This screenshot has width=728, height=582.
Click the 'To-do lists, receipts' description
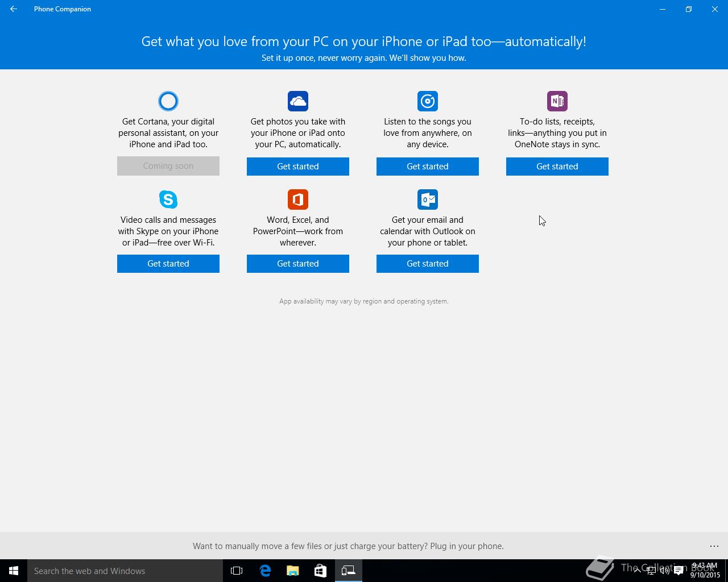point(557,133)
